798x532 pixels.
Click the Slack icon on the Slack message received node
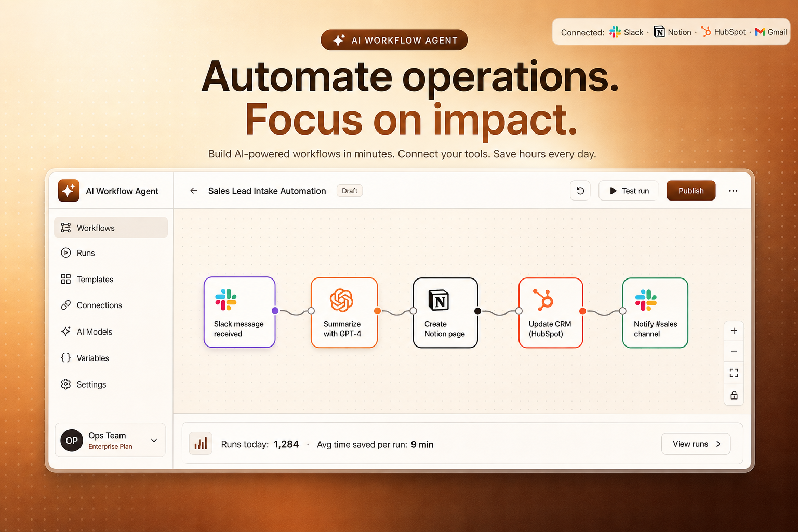point(226,300)
